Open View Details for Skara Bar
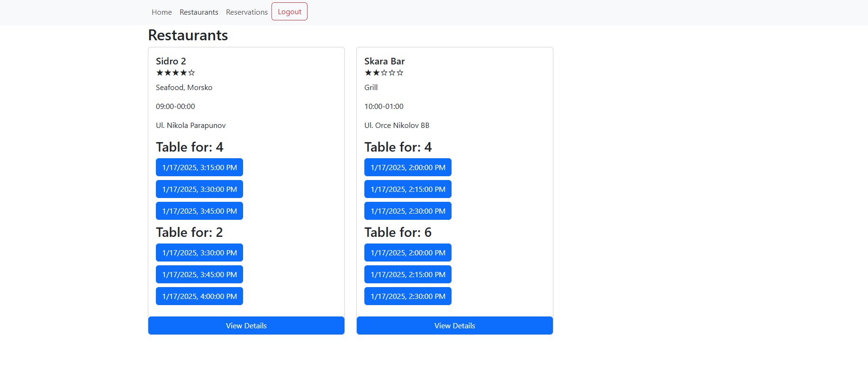Screen dimensions: 868x388 [455, 326]
